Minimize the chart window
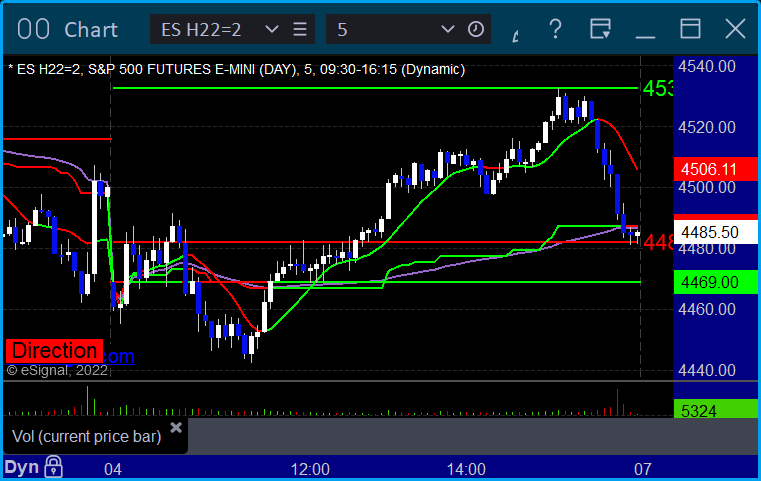 (645, 36)
